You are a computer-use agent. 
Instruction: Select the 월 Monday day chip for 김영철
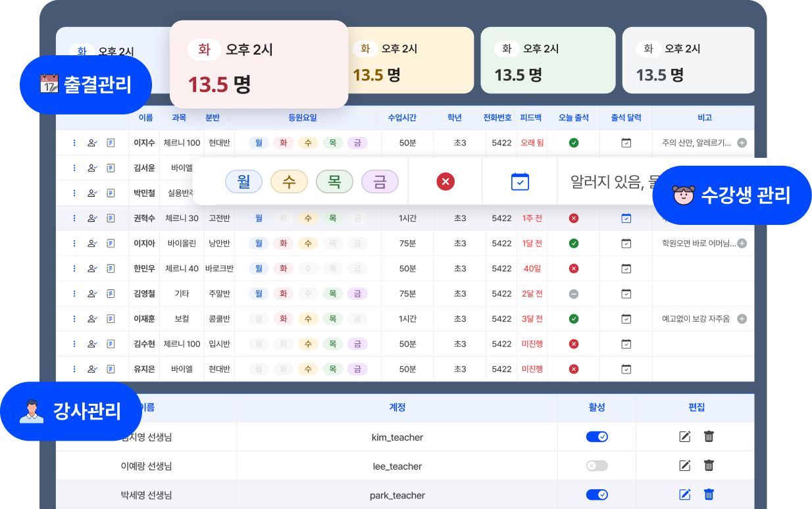point(259,293)
